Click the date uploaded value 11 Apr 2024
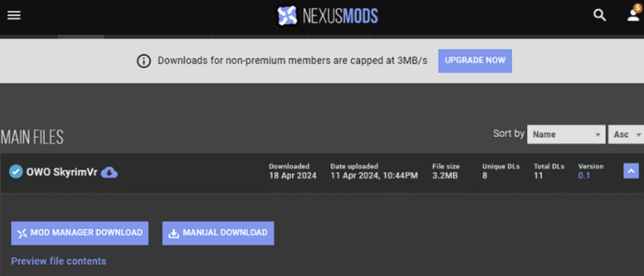Screen dimensions: 644x276 (x=374, y=176)
